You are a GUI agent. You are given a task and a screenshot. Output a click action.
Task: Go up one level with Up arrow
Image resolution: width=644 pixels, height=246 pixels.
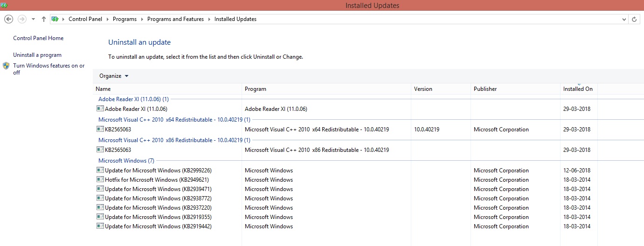pos(44,19)
